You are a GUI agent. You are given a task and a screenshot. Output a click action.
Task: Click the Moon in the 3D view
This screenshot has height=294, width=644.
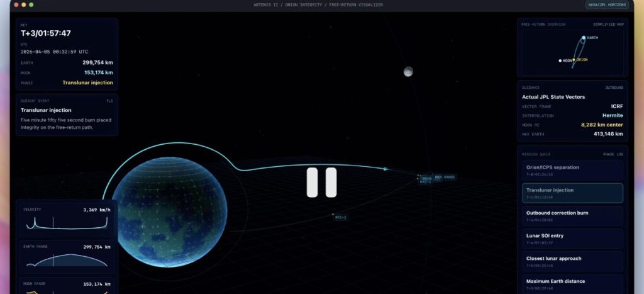[408, 72]
